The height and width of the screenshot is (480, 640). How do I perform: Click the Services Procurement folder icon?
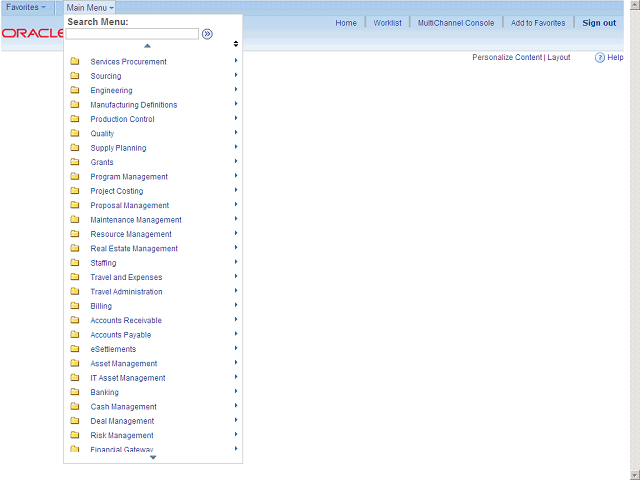click(x=75, y=61)
